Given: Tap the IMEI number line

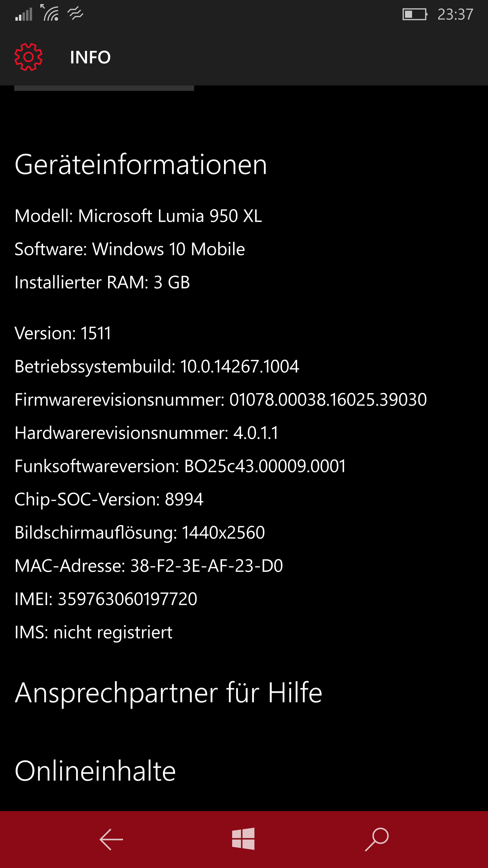Looking at the screenshot, I should tap(106, 599).
